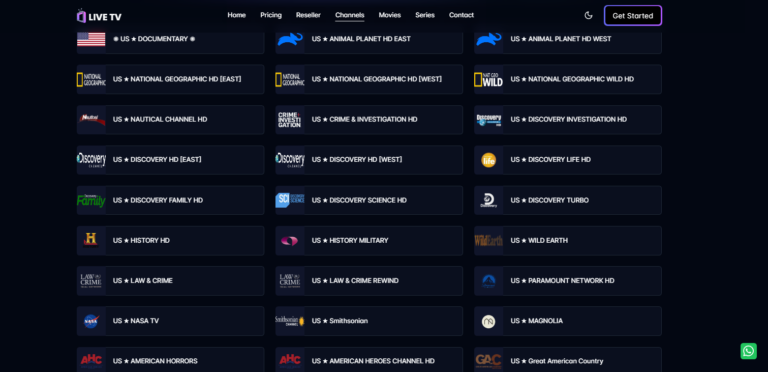Select US ★ DISCOVERY HD [WEST] text
768x372 pixels.
pos(357,159)
